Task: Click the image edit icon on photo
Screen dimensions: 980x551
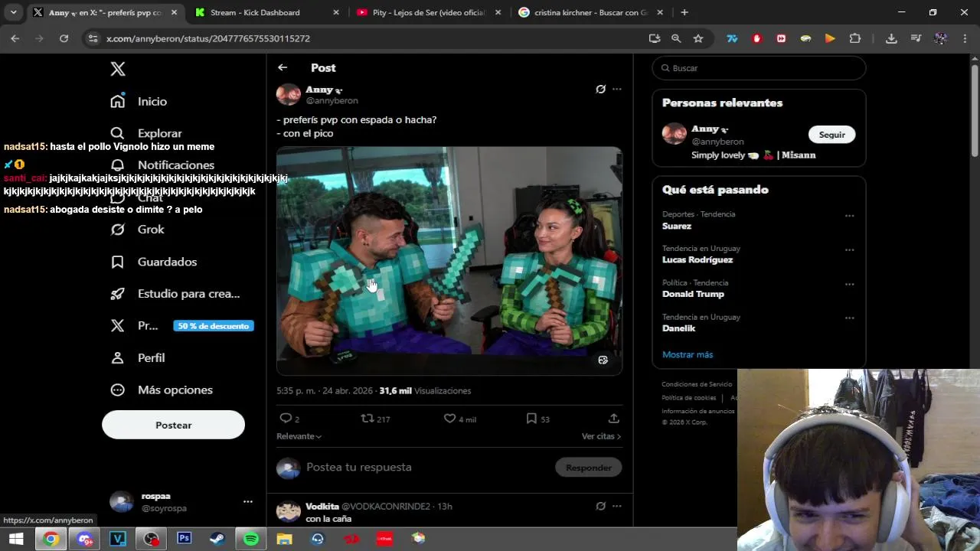Action: 603,360
